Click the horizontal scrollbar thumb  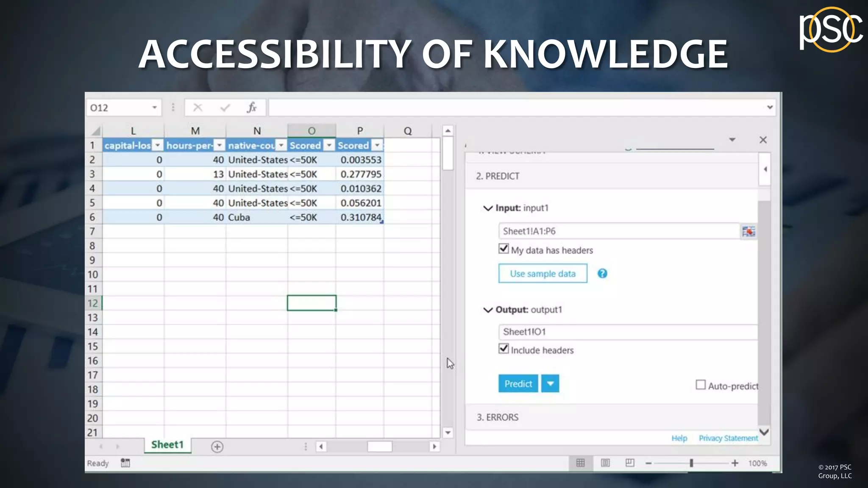point(380,446)
